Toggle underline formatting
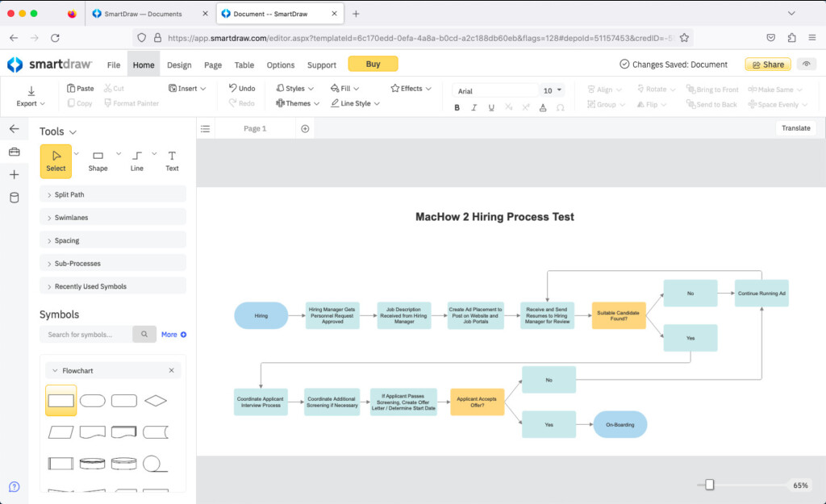826x504 pixels. [491, 107]
